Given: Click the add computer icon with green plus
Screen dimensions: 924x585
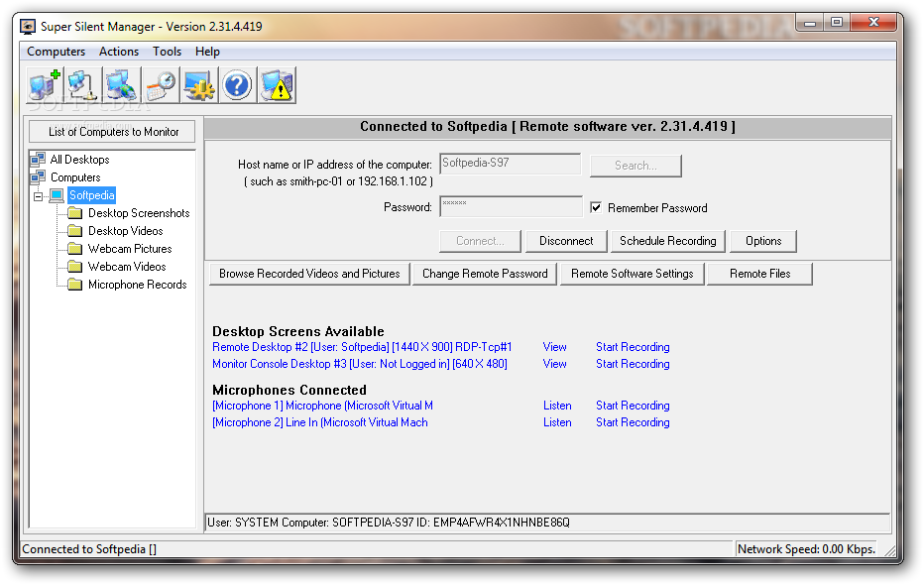Looking at the screenshot, I should (45, 85).
